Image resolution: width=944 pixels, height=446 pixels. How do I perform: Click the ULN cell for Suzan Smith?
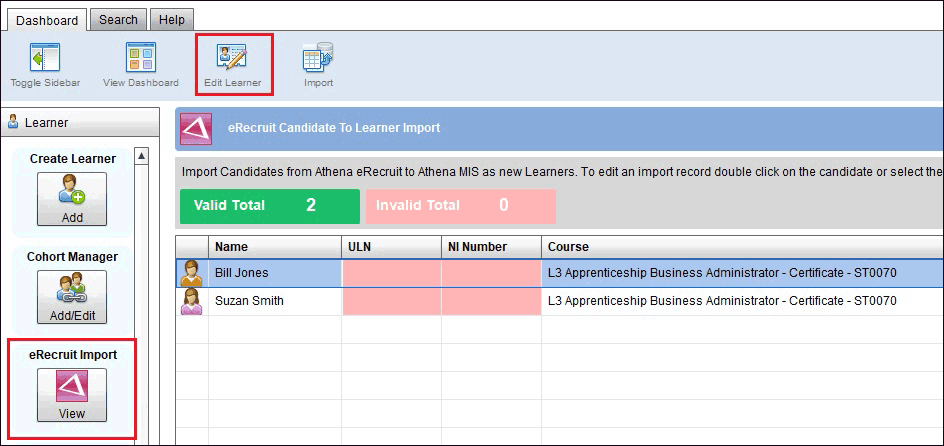click(391, 301)
